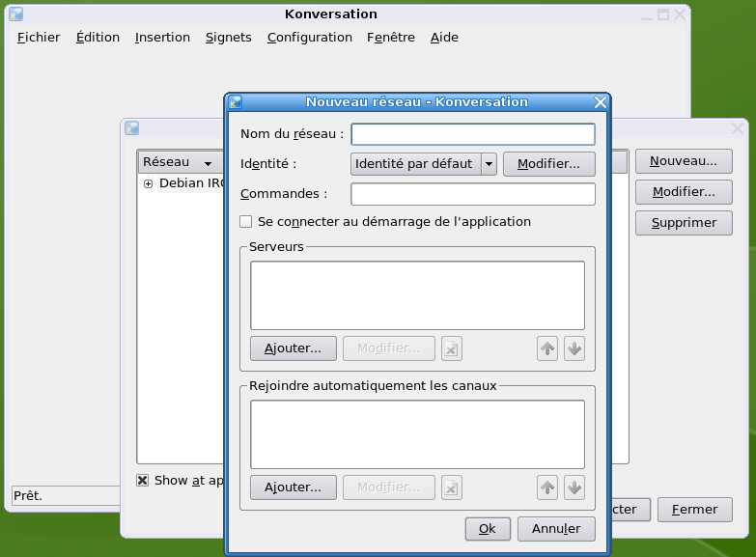This screenshot has width=756, height=557.
Task: Enable Se connecter au démarrage checkbox
Action: 246,221
